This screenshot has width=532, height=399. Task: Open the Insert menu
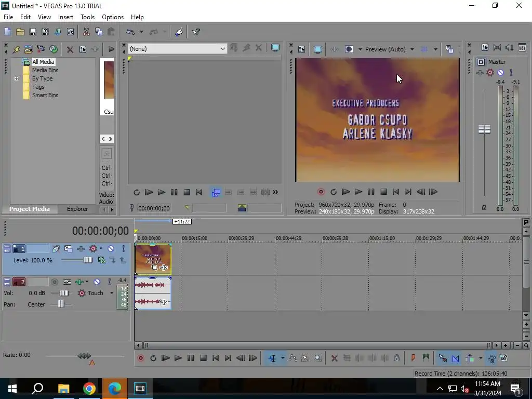(x=65, y=17)
